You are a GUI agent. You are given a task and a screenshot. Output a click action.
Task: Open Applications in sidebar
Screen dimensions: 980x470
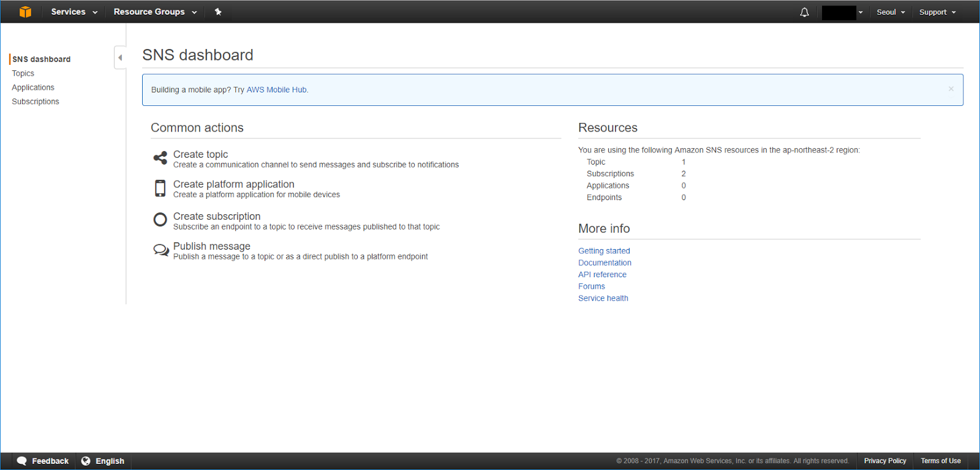(33, 88)
